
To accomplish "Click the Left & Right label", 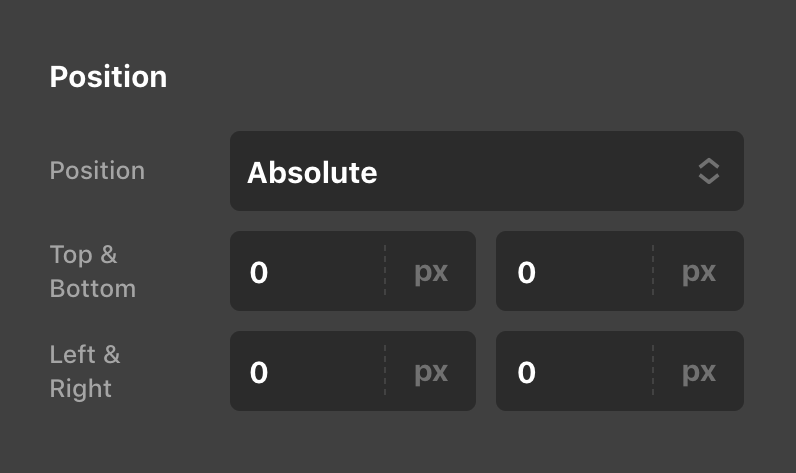I will (85, 371).
